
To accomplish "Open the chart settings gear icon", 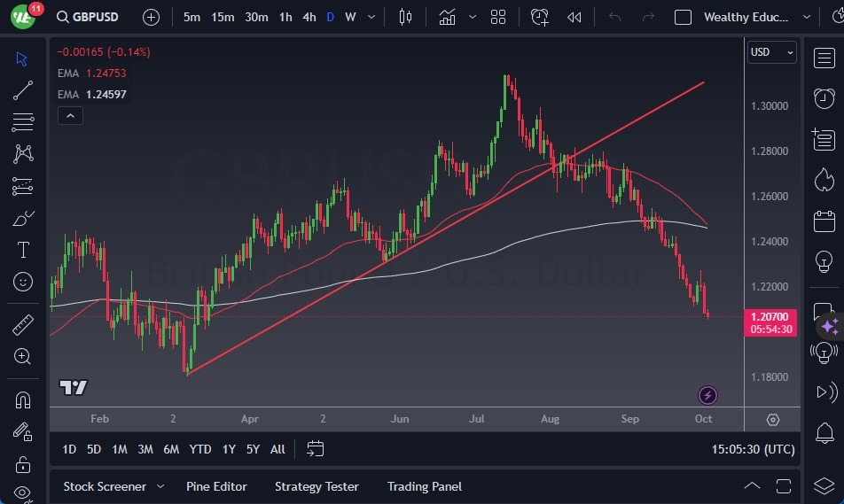I will click(773, 419).
